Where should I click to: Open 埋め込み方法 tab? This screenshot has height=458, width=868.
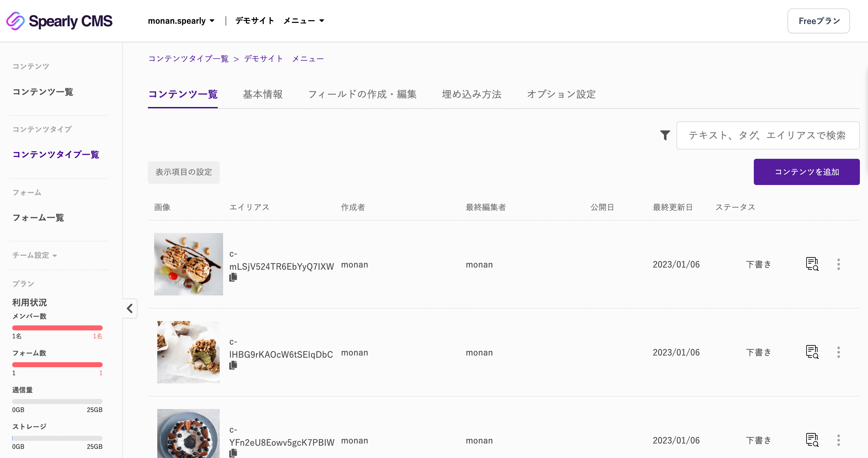pyautogui.click(x=472, y=94)
